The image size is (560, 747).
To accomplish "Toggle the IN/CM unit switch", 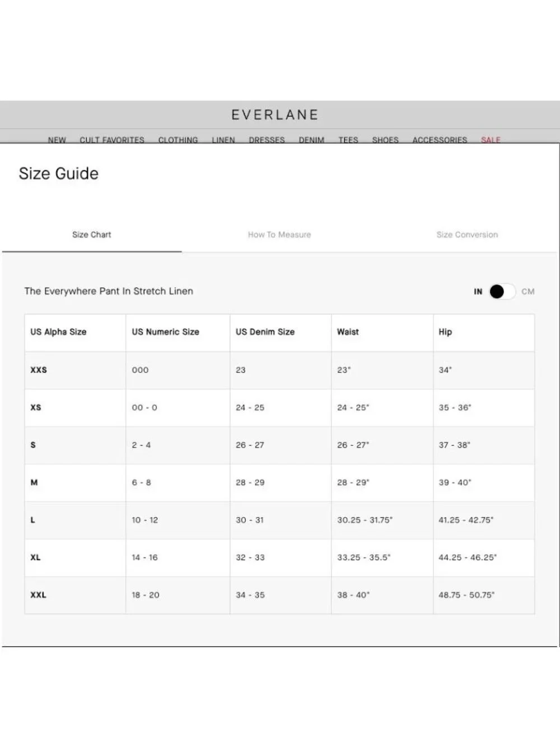I will click(502, 291).
